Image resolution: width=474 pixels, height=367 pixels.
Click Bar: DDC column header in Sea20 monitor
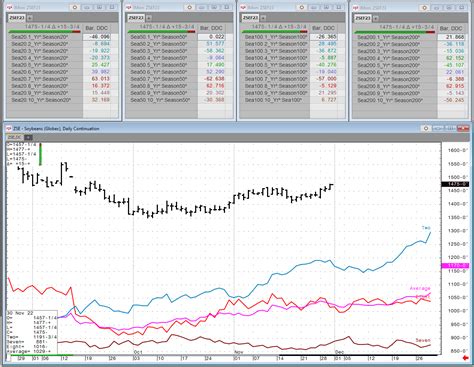click(97, 28)
